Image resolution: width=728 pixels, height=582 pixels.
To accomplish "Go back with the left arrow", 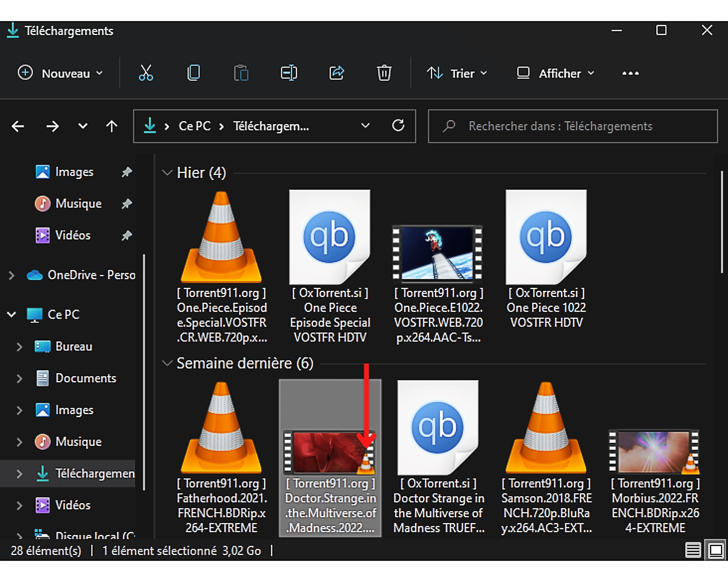I will [x=18, y=126].
